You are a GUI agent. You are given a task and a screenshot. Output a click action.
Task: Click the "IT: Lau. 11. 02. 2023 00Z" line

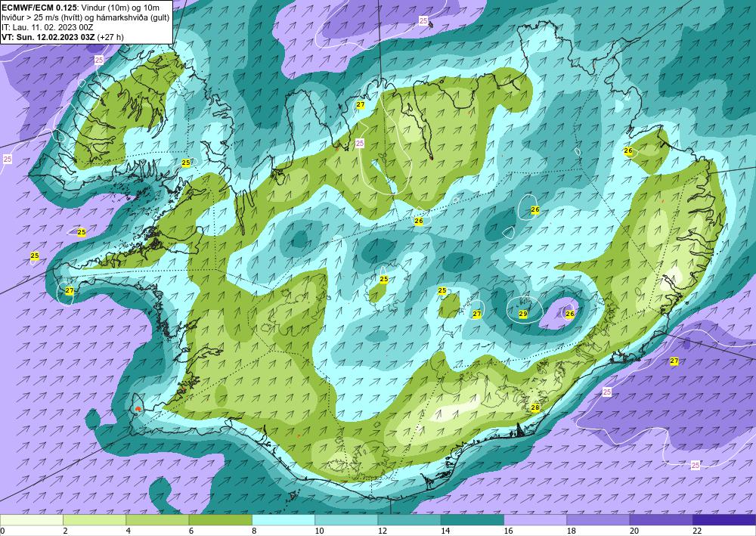47,27
